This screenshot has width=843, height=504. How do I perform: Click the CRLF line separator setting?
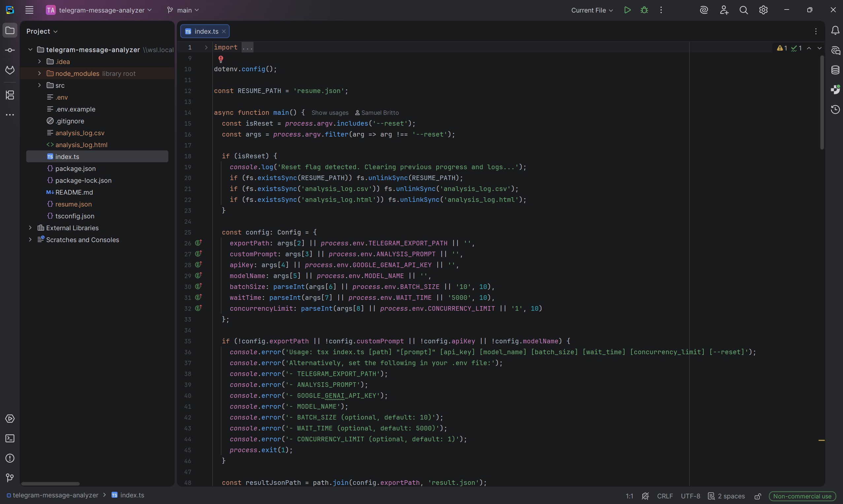click(664, 496)
